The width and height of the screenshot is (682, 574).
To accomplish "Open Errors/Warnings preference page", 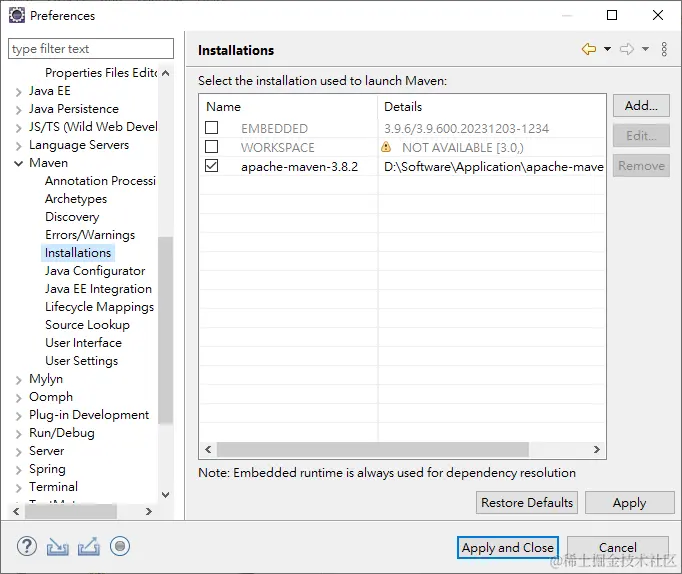I will tap(90, 235).
